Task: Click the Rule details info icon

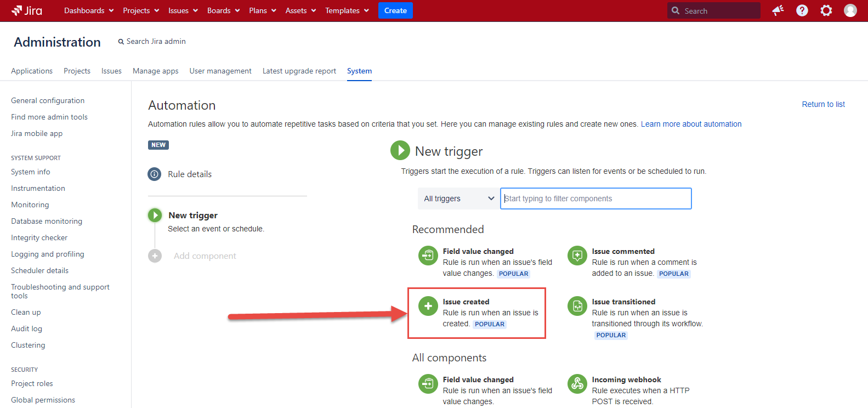Action: (155, 174)
